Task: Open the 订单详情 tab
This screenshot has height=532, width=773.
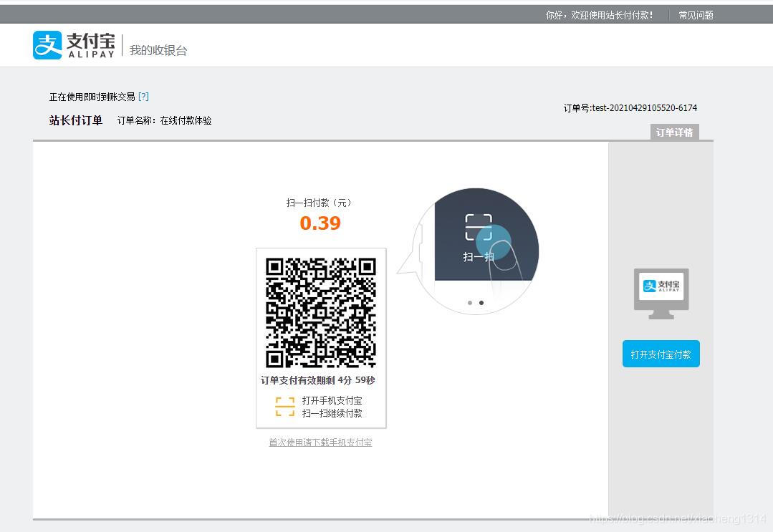Action: (x=674, y=132)
